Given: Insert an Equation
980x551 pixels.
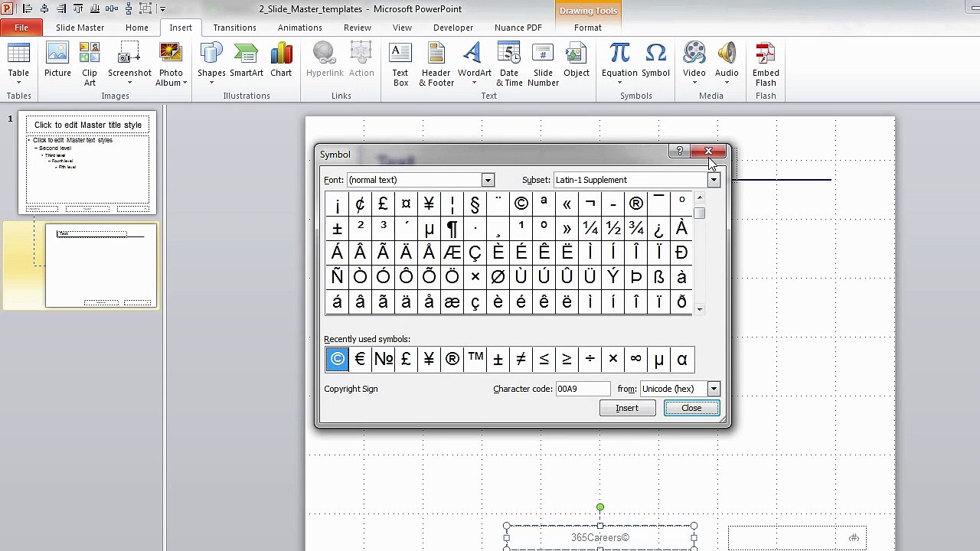Looking at the screenshot, I should tap(619, 64).
